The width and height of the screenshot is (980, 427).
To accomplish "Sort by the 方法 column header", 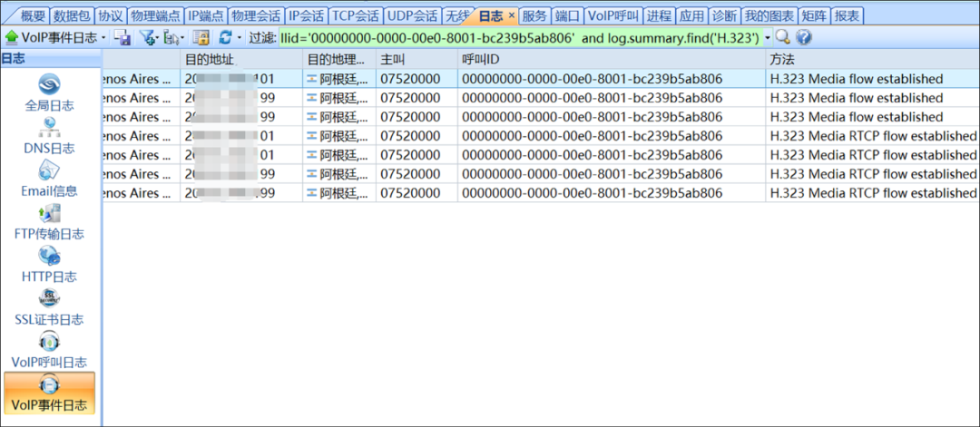I will point(873,60).
